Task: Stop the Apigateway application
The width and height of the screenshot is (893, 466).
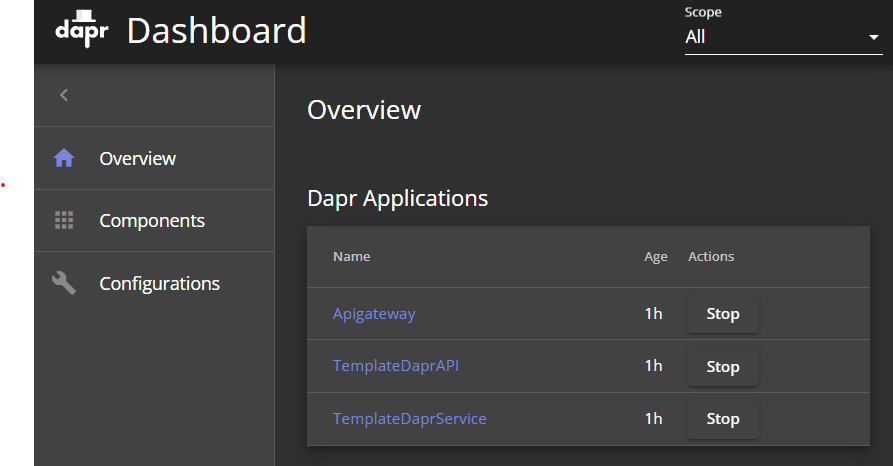Action: (723, 314)
